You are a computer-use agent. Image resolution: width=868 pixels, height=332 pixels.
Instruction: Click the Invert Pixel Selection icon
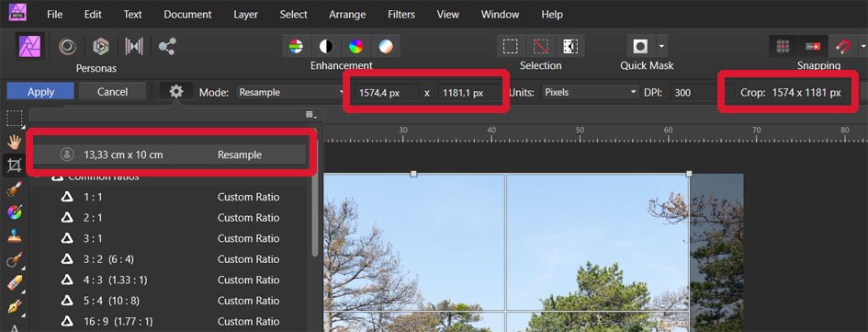570,47
